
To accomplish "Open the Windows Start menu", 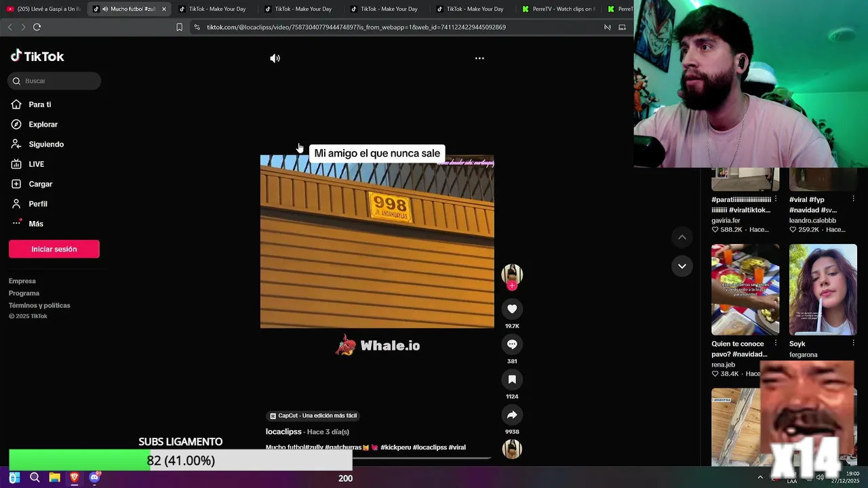I will click(14, 478).
